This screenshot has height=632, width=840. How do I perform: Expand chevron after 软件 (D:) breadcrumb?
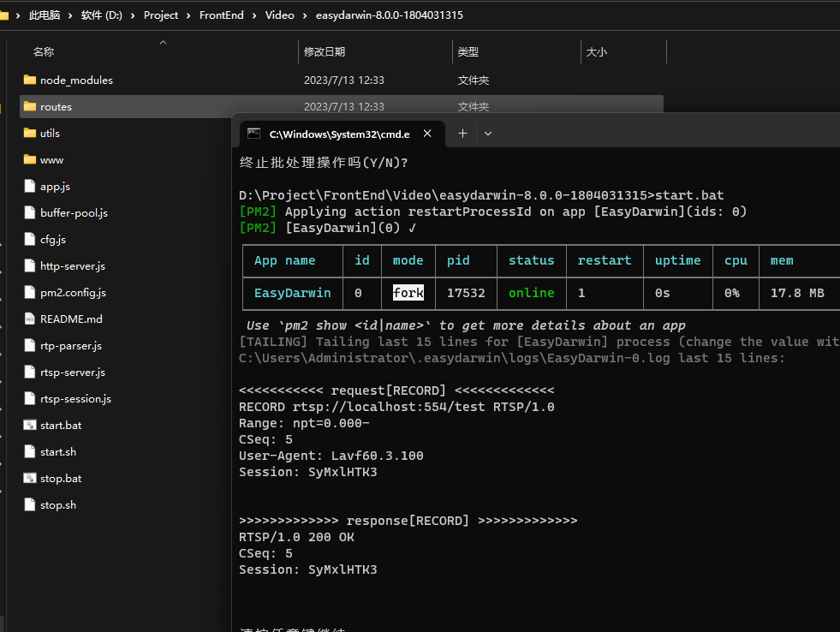pos(133,15)
